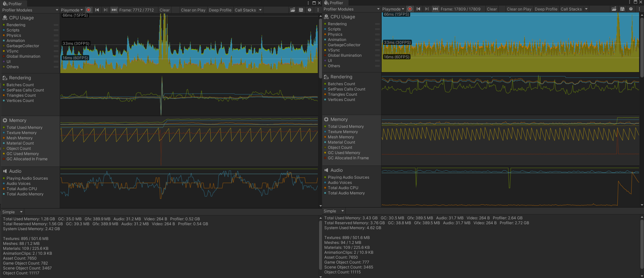Click the record button in the left Profiler

(89, 10)
